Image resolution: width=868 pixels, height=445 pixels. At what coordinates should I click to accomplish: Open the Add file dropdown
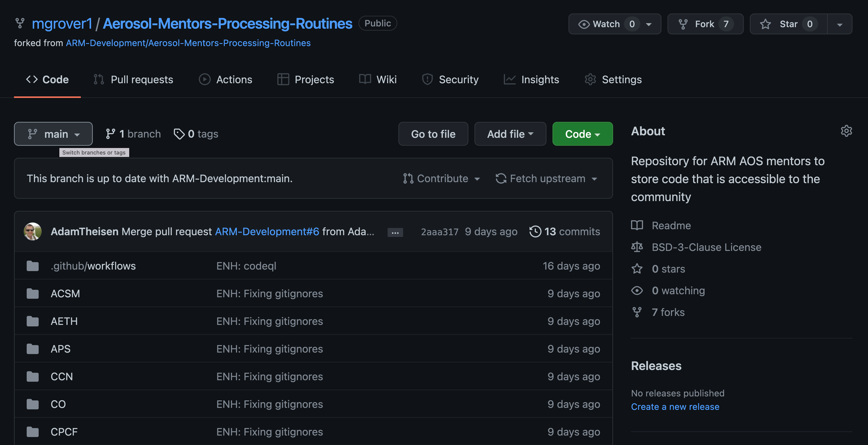[x=510, y=134]
